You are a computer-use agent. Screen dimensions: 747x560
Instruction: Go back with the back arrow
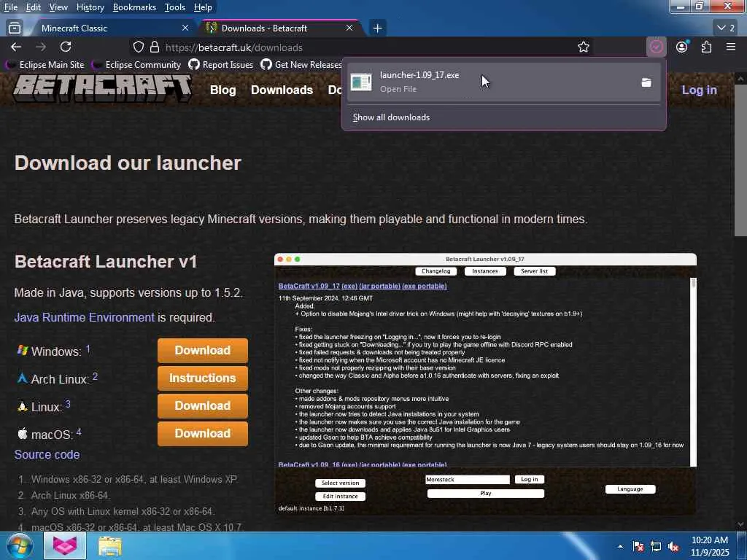16,47
